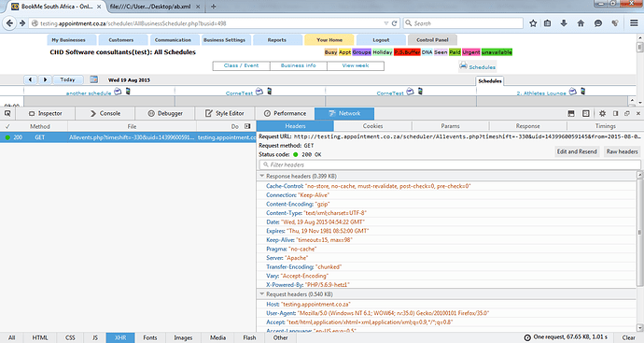Open the Response tab in request details
The image size is (644, 343).
coord(527,126)
